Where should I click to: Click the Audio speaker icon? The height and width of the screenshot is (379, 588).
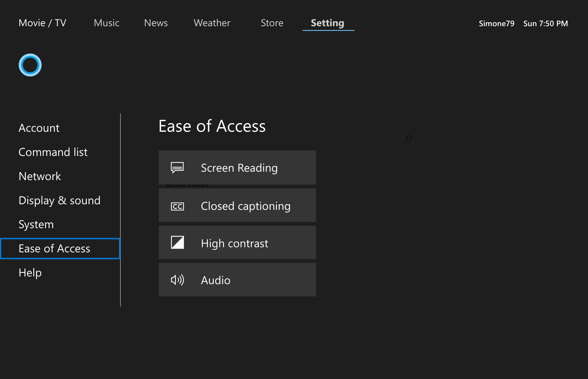point(177,280)
